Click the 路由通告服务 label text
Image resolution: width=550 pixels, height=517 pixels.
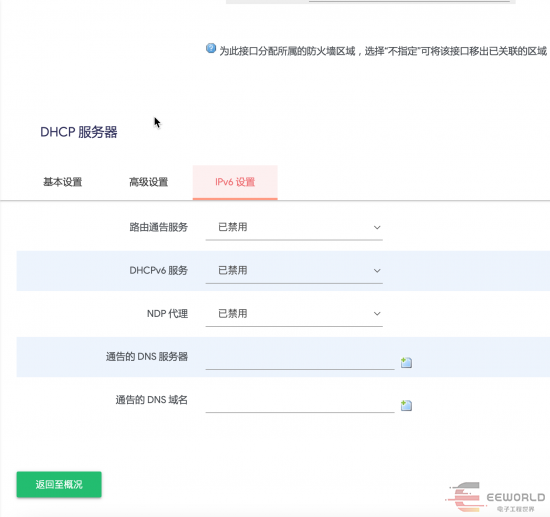tap(159, 227)
